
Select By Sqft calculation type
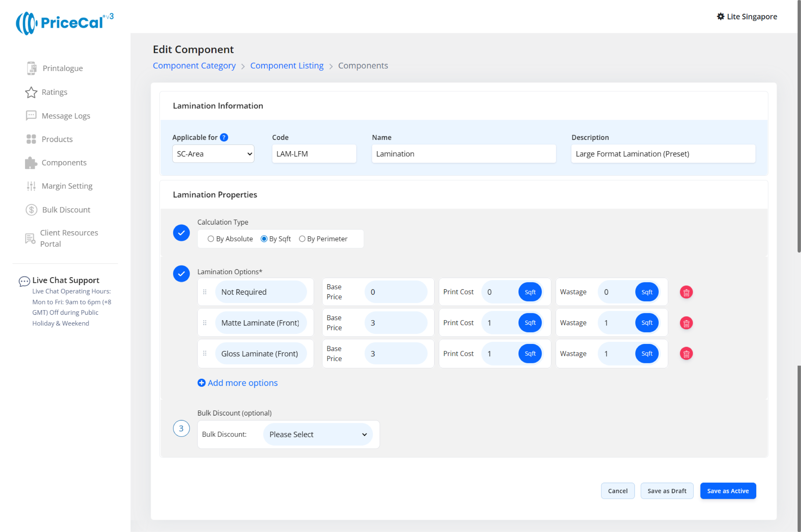point(264,239)
